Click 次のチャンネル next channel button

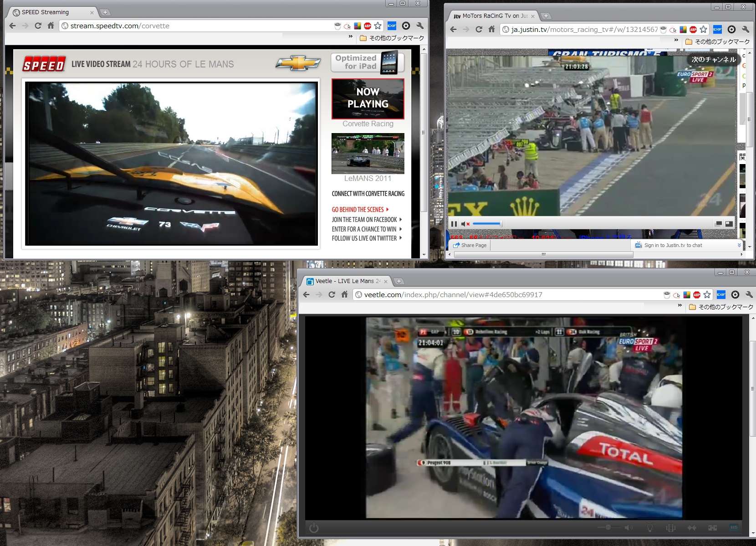point(713,60)
